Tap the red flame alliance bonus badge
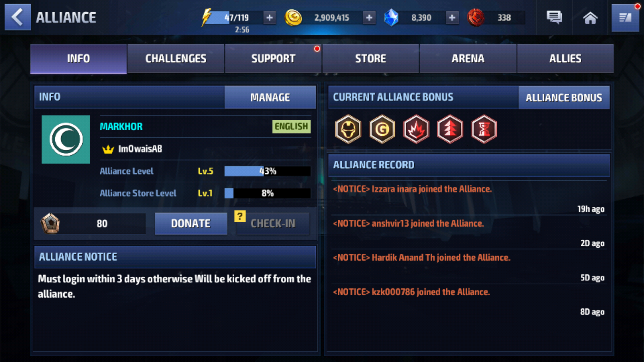This screenshot has width=644, height=362. 416,129
